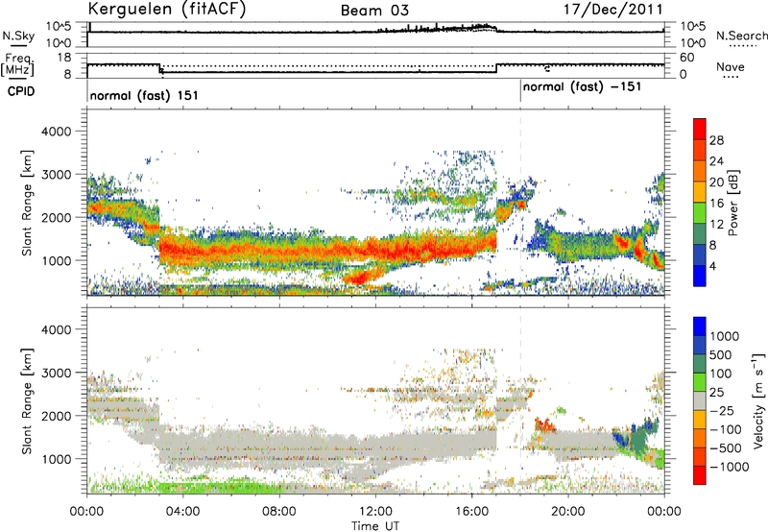Pick the gray −25 to 25 velocity segment
The width and height of the screenshot is (768, 532).
tap(700, 401)
